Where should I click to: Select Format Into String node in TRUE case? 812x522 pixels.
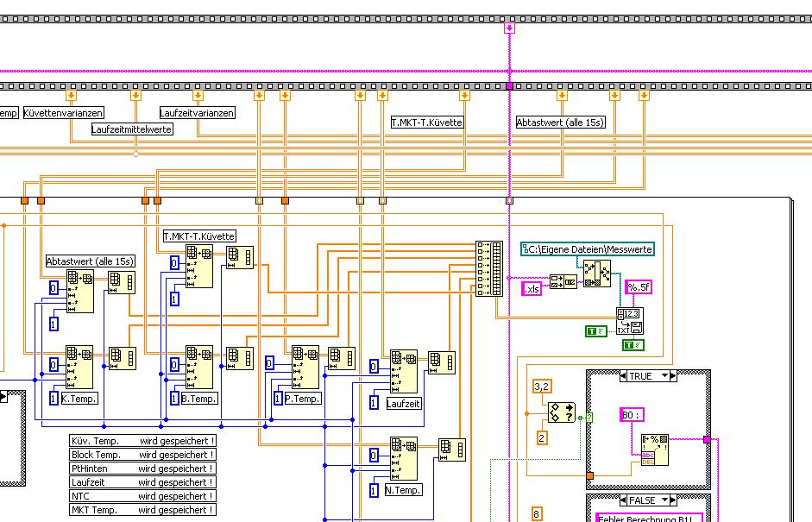655,450
